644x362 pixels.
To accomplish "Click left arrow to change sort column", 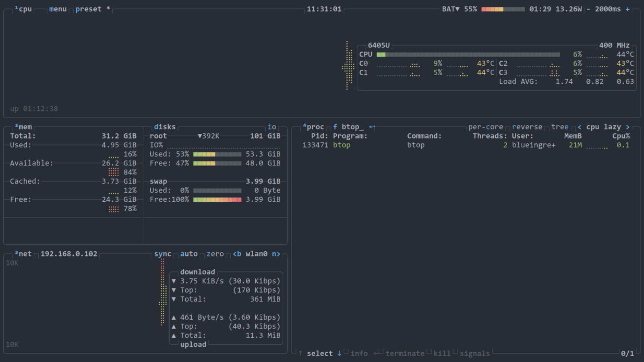I will coord(580,127).
